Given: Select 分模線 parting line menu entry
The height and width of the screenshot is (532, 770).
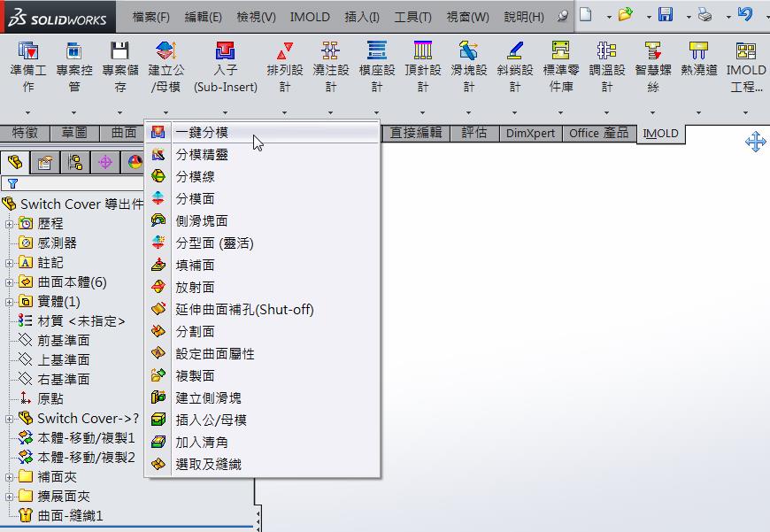Looking at the screenshot, I should [196, 177].
